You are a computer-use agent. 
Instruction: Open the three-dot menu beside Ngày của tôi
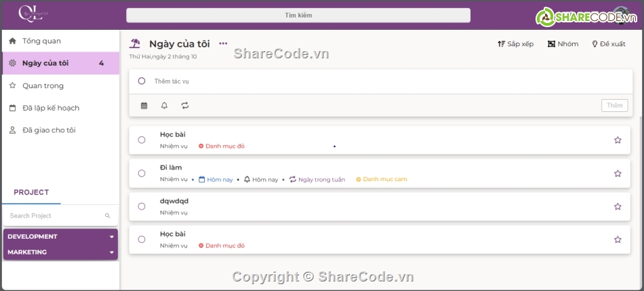[x=223, y=43]
